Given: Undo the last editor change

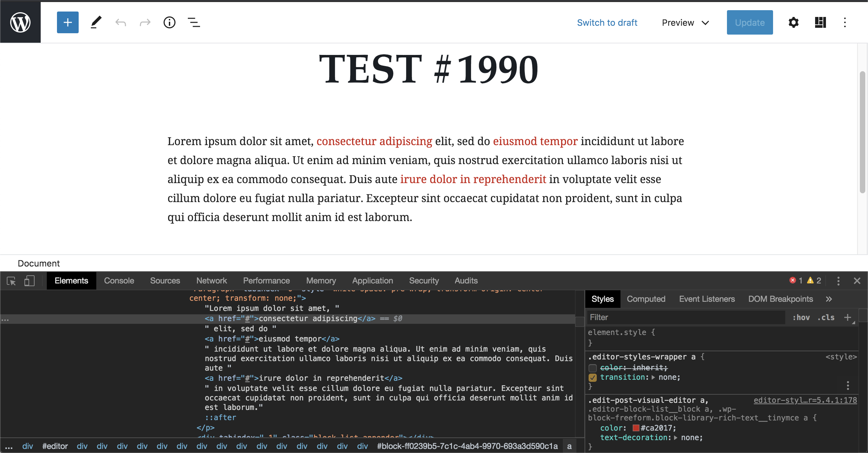Looking at the screenshot, I should point(121,23).
